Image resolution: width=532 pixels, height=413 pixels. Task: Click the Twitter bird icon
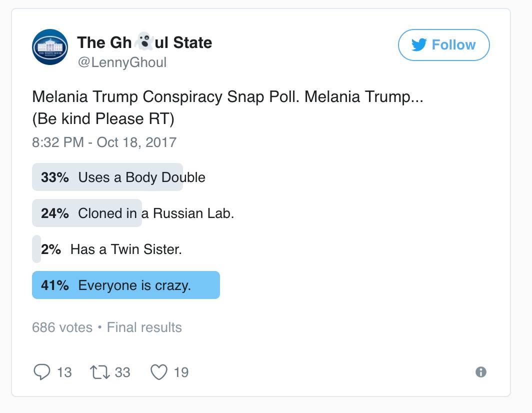click(x=419, y=45)
